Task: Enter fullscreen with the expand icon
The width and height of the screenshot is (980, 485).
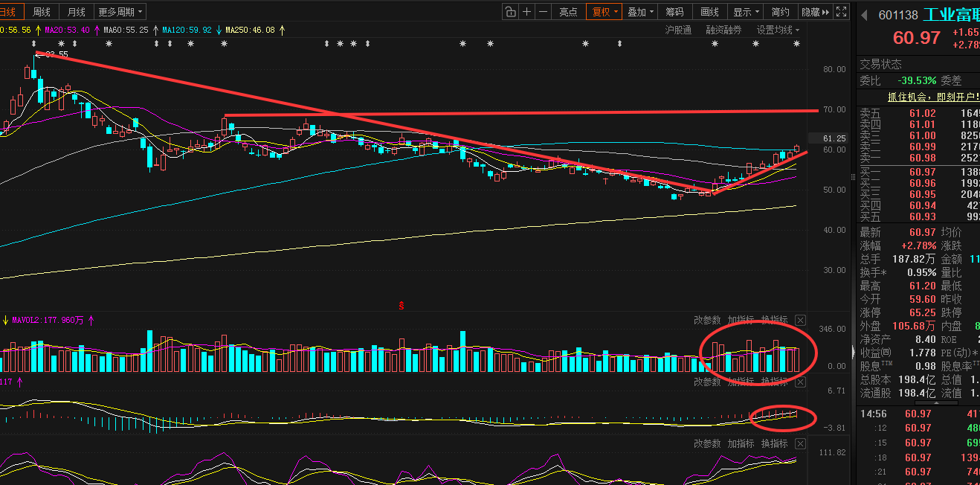Action: coord(841,12)
